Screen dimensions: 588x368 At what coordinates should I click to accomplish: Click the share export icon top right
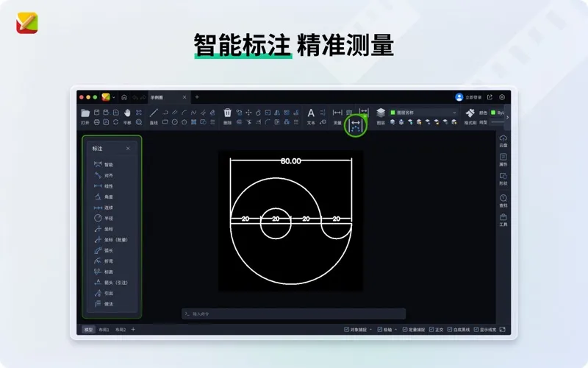(490, 97)
